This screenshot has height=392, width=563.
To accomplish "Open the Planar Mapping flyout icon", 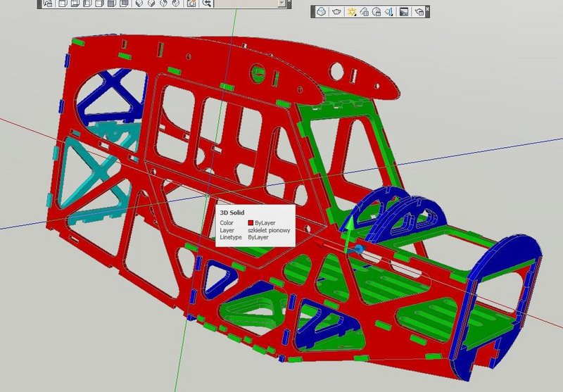I will click(x=389, y=12).
